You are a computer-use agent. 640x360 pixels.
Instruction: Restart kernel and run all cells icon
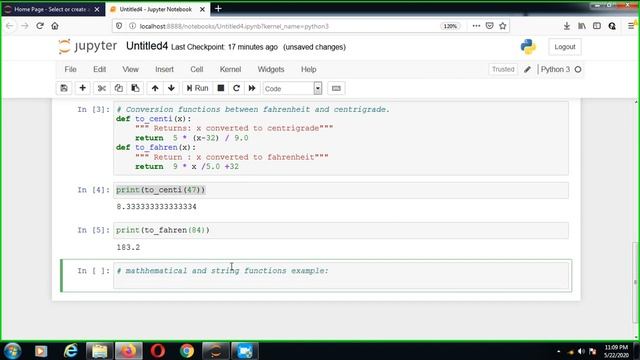coord(252,88)
